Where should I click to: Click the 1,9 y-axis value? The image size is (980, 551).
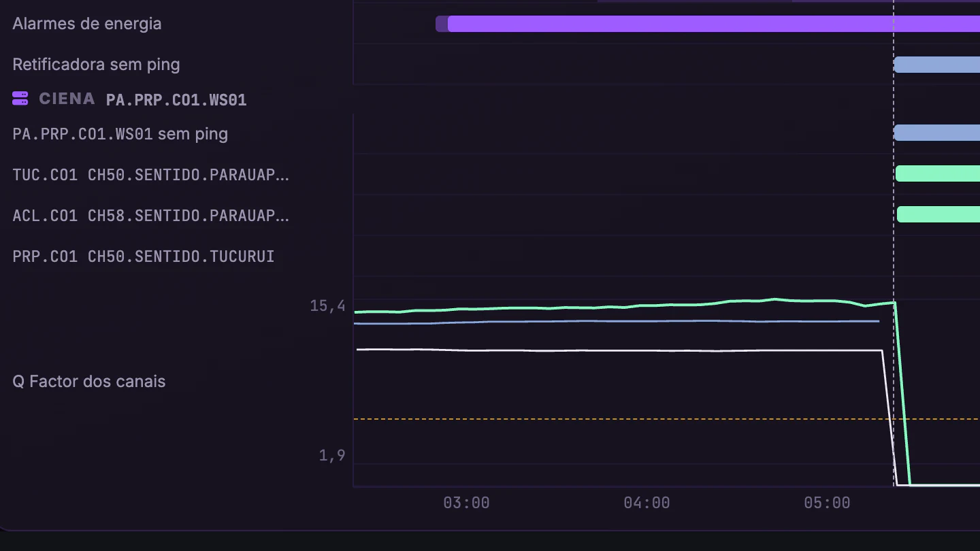(x=332, y=456)
